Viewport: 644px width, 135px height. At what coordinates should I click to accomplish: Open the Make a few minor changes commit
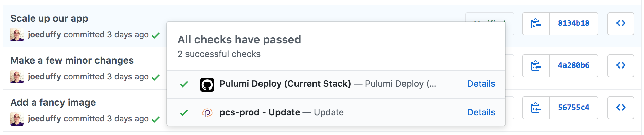pos(72,61)
